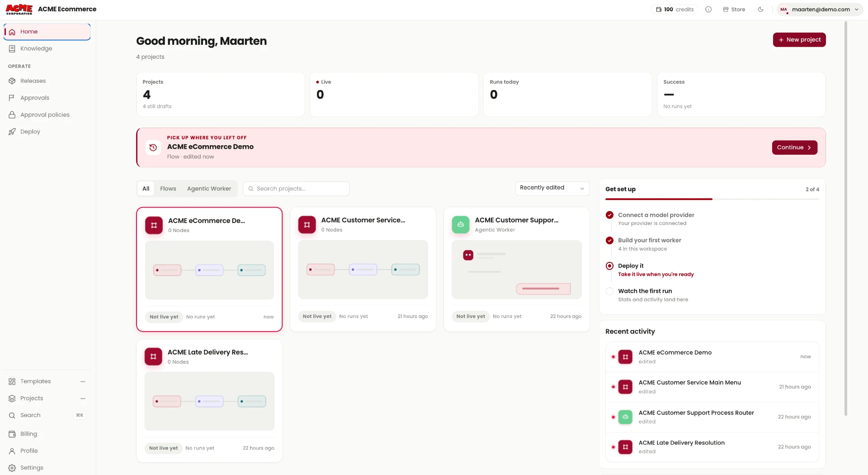
Task: Click the ACME Late Delivery Res... card icon
Action: click(153, 357)
